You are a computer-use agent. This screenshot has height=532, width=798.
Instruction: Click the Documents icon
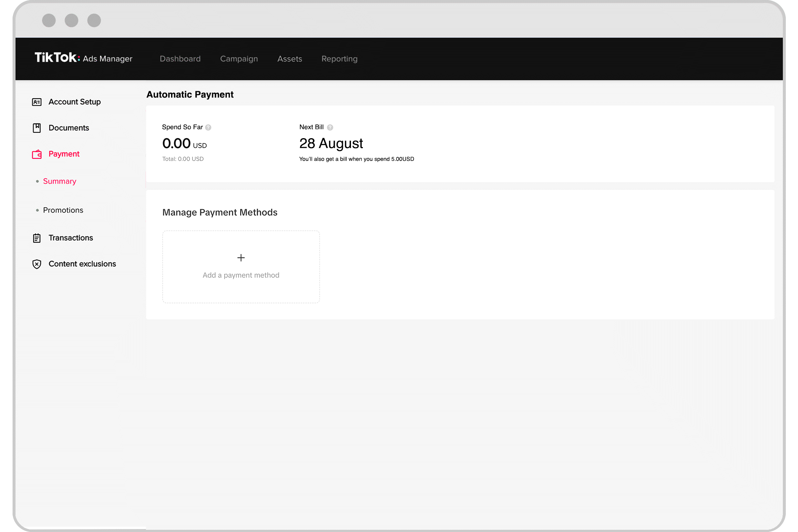(37, 128)
